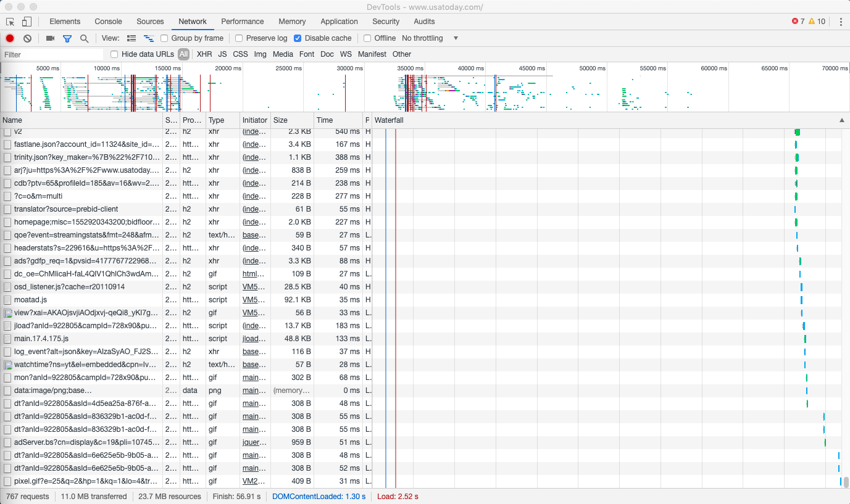Filter requests by XHR type

pyautogui.click(x=204, y=54)
